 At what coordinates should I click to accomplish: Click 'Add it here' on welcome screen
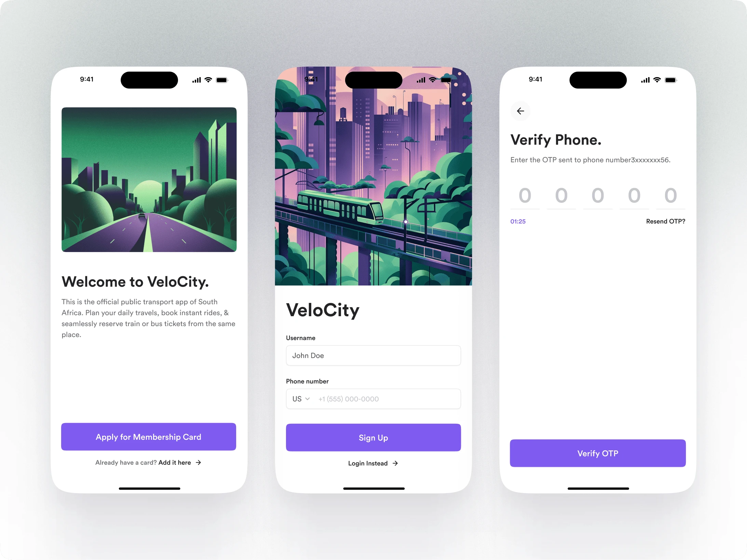[x=174, y=462]
